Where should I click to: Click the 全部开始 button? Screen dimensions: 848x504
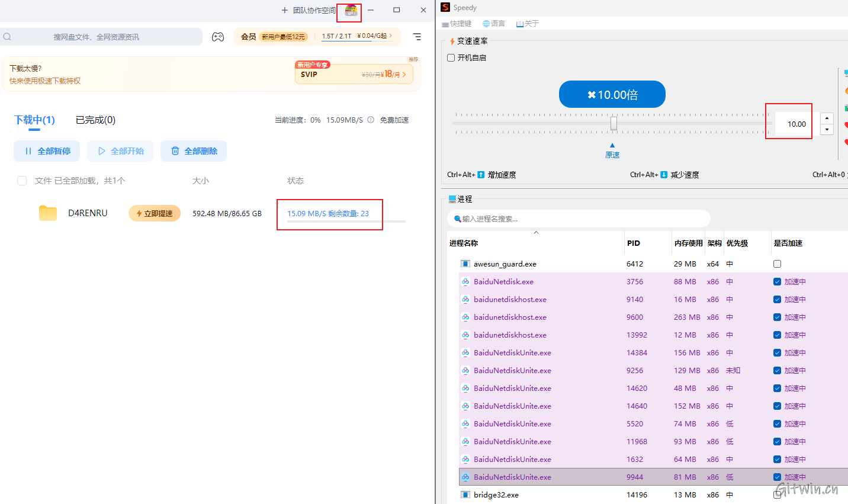[x=120, y=151]
